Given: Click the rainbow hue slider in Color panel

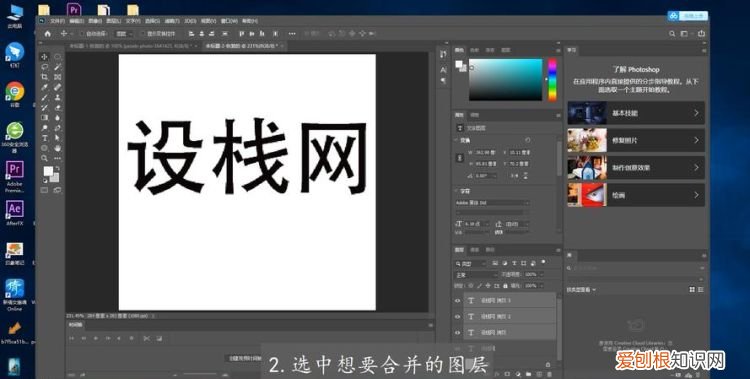Looking at the screenshot, I should (552, 80).
